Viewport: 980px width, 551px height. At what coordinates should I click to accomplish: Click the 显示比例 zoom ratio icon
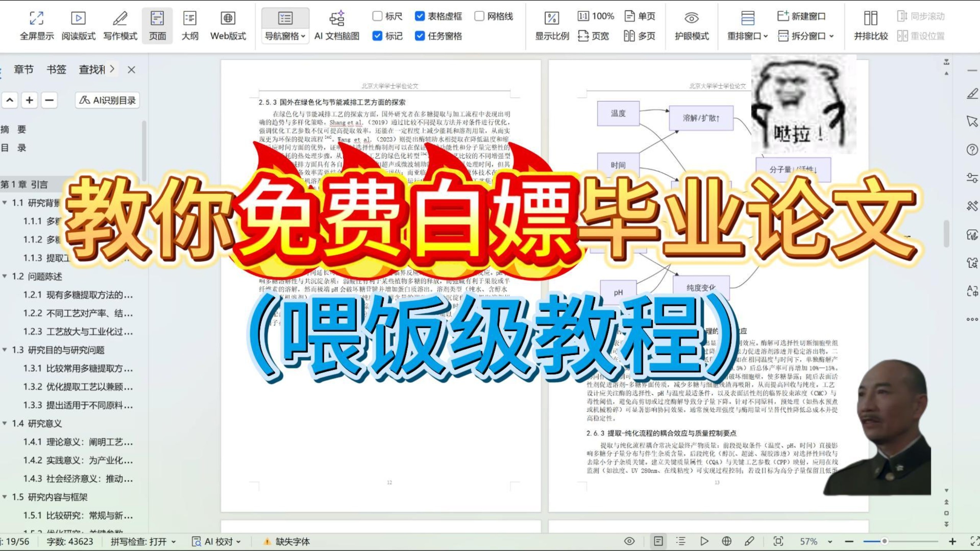552,18
